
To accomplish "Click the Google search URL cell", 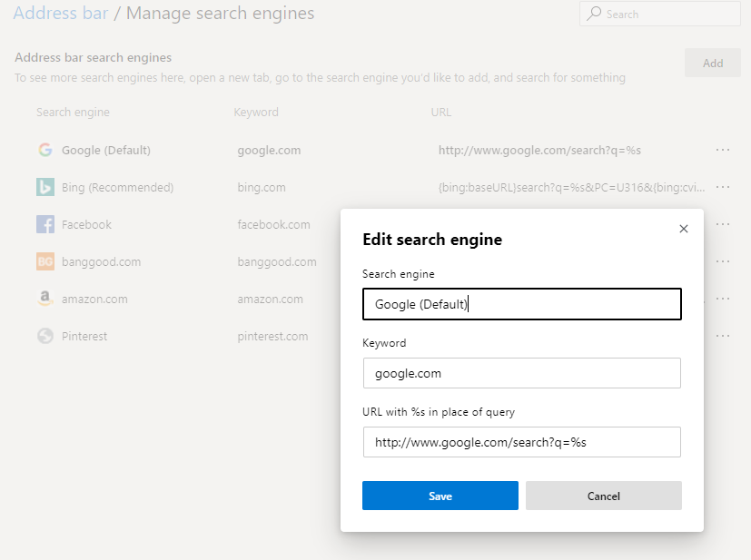I will pos(539,151).
